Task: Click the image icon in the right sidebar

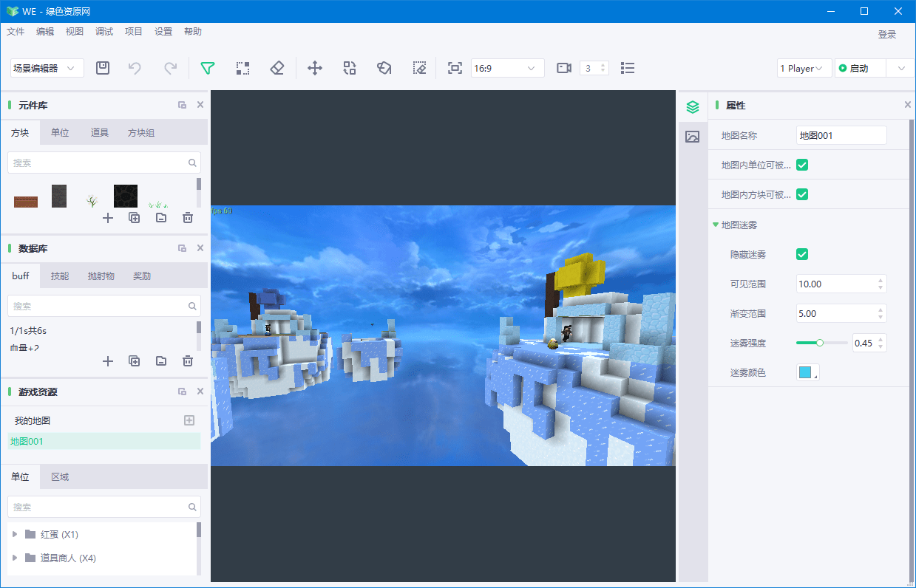Action: point(692,137)
